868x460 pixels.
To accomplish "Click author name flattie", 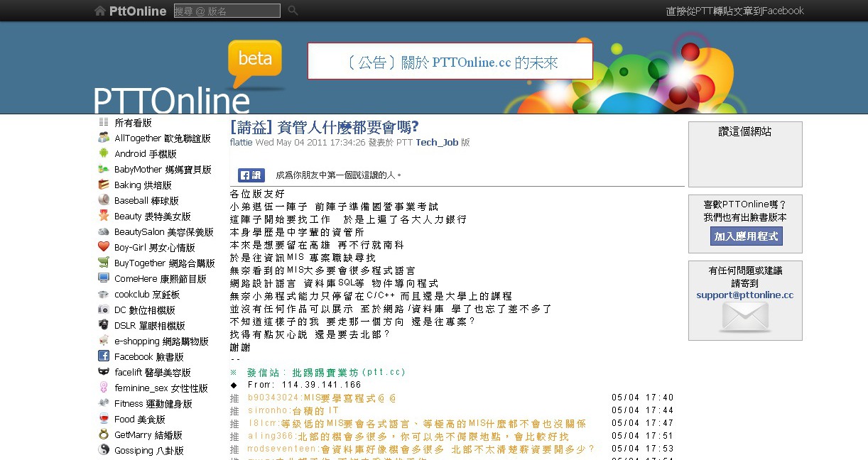I will click(x=242, y=142).
